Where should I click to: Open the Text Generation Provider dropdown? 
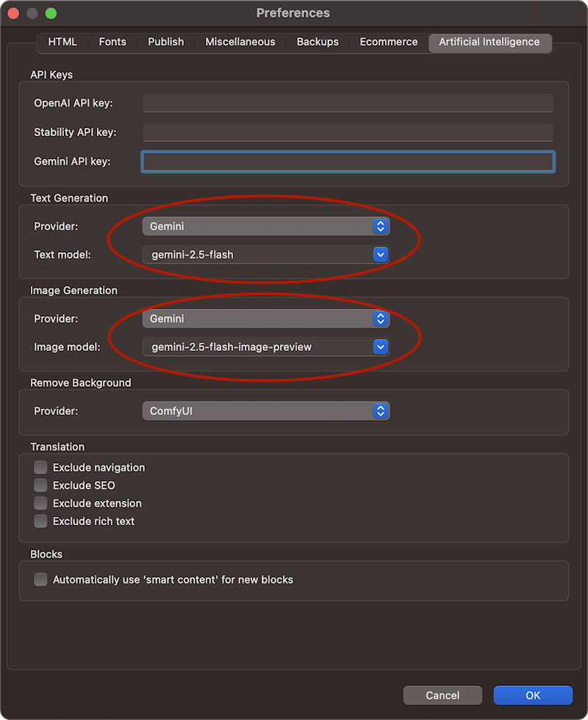265,227
